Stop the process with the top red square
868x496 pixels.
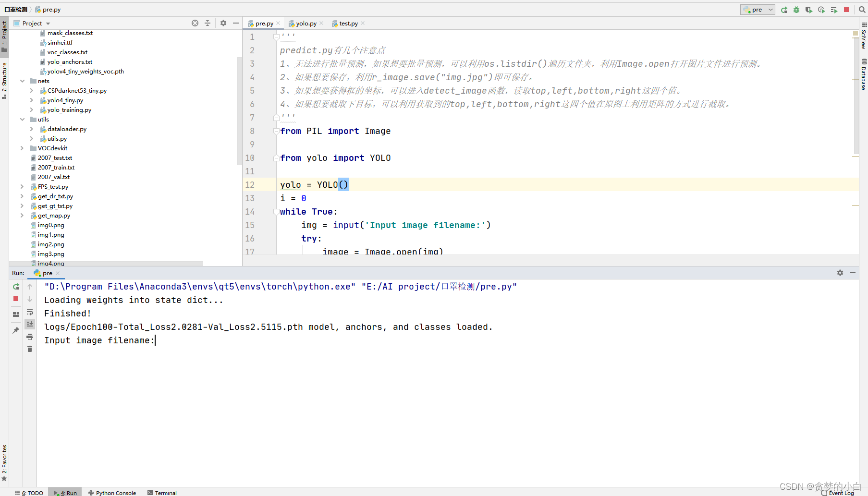(846, 10)
